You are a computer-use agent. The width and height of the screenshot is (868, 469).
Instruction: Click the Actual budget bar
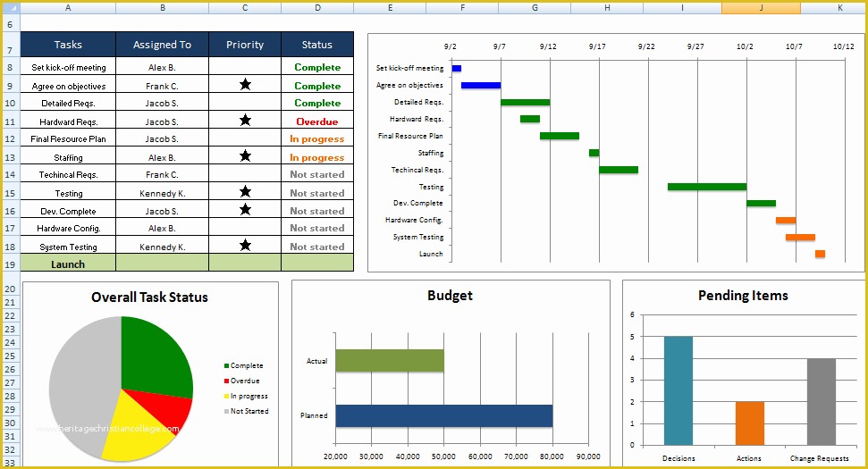click(x=390, y=361)
